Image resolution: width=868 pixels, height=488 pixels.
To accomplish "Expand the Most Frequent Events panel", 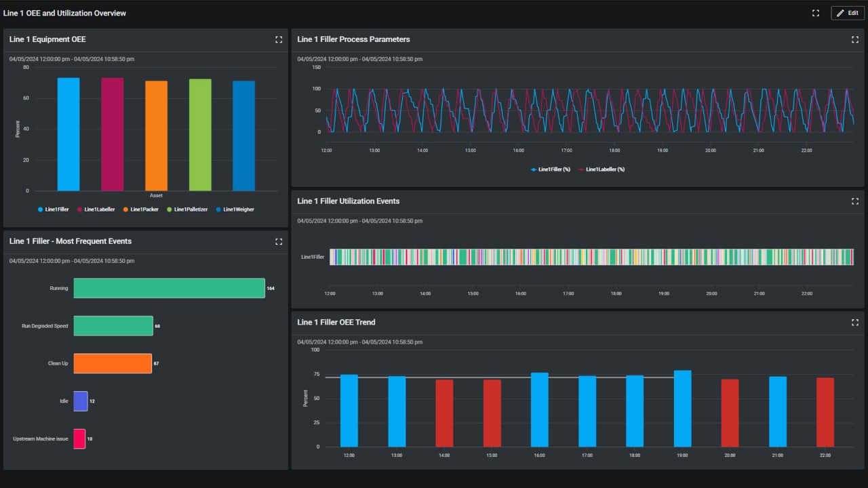I will (x=279, y=241).
